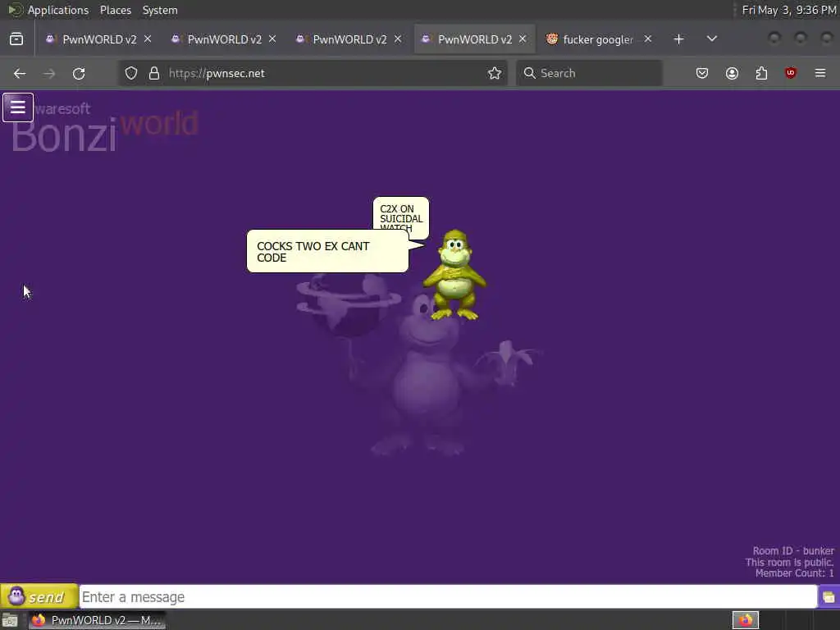Open the Firefox View icon

pyautogui.click(x=16, y=39)
